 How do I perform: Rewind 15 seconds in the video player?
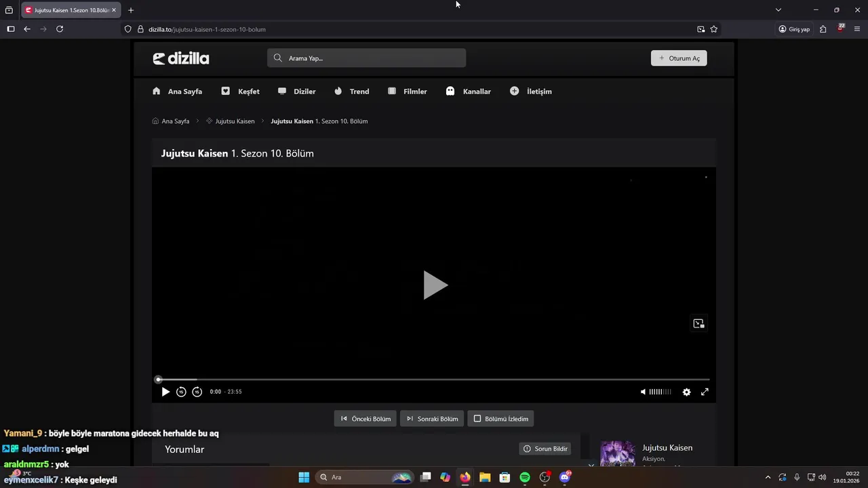point(181,392)
